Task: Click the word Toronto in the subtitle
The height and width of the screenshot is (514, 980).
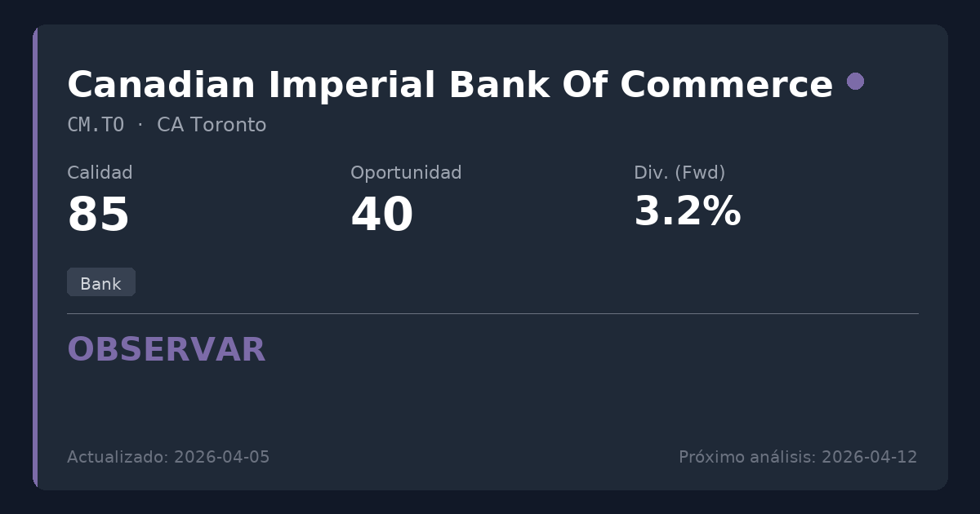Action: point(228,125)
